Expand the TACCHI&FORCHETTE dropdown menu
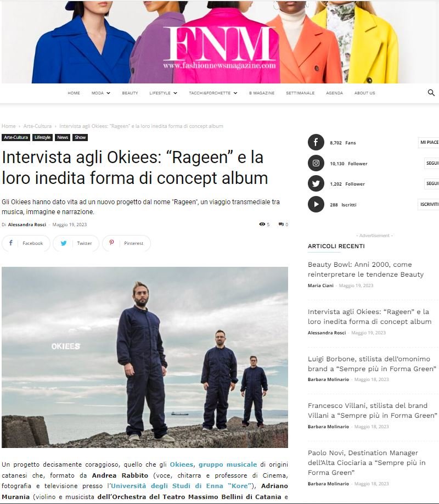The image size is (439, 504). point(213,93)
